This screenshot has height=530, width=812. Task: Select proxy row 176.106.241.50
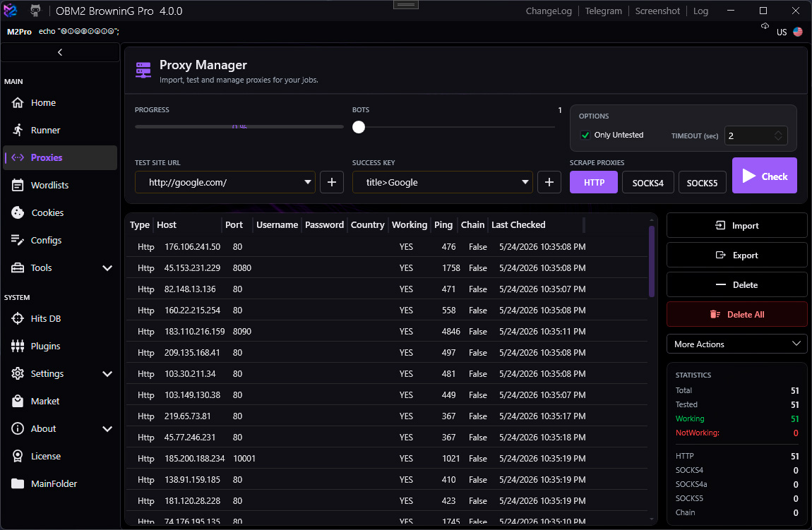(386, 247)
